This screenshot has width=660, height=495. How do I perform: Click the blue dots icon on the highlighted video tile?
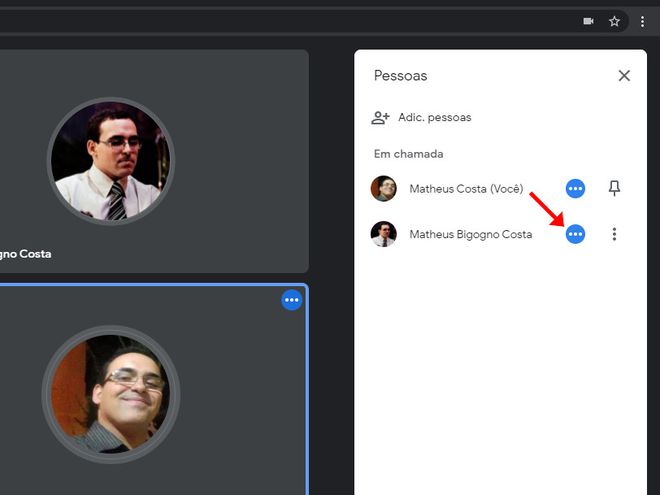pos(292,300)
